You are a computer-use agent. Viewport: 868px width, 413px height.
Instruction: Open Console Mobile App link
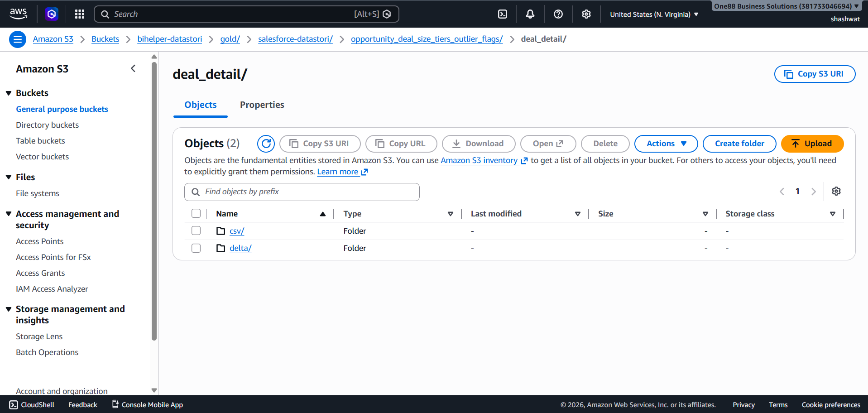pos(148,405)
